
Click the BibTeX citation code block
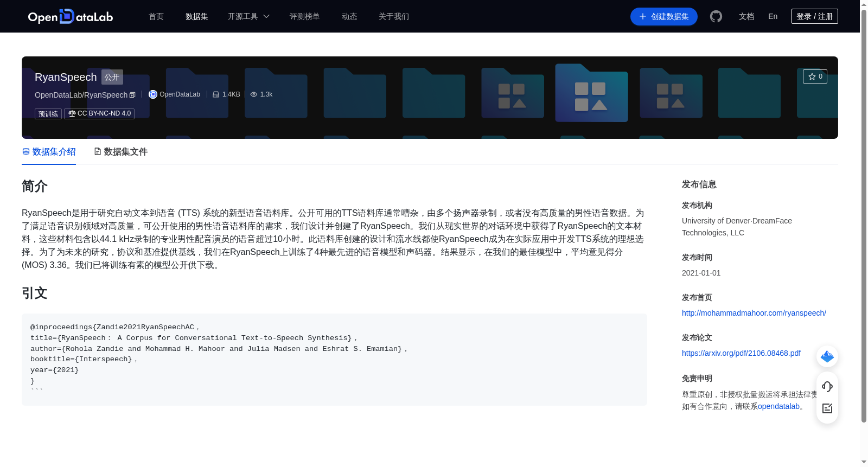click(x=334, y=359)
